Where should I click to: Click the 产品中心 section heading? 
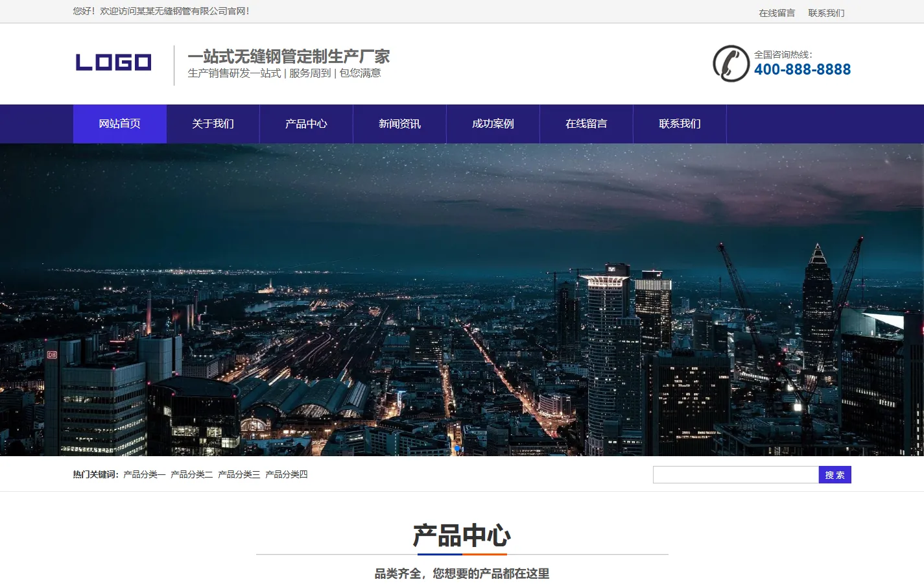pos(462,536)
